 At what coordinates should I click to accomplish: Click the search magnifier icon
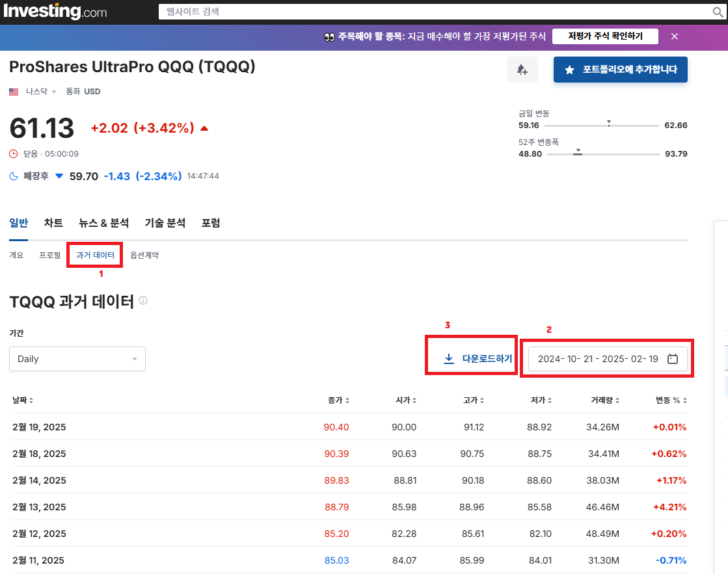[718, 12]
